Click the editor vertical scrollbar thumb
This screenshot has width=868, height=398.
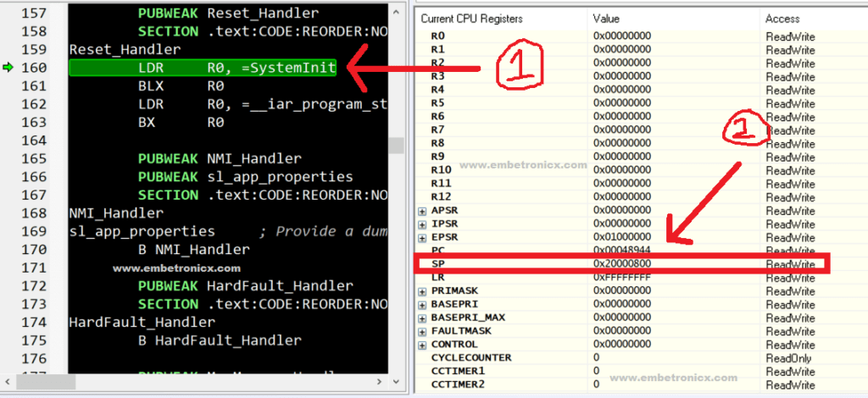click(397, 146)
